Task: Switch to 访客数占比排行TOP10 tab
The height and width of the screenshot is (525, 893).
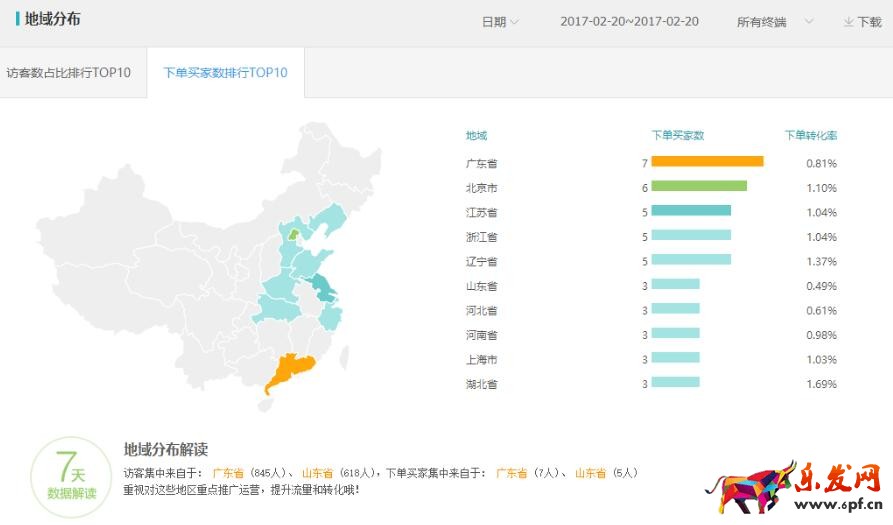Action: pyautogui.click(x=69, y=73)
